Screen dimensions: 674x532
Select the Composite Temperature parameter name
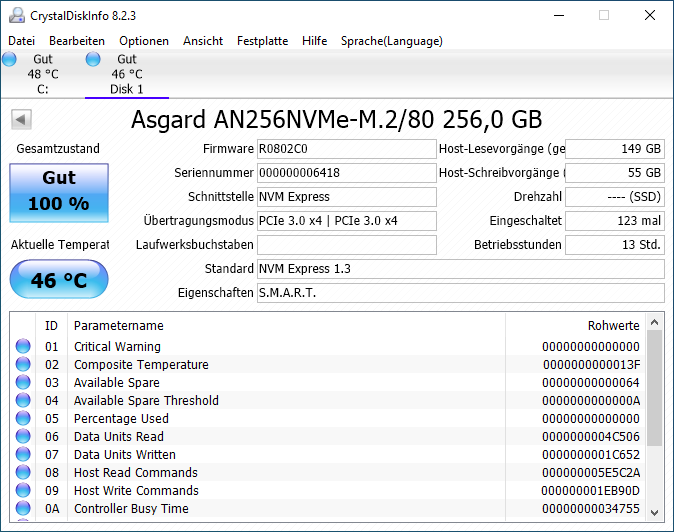tap(141, 364)
